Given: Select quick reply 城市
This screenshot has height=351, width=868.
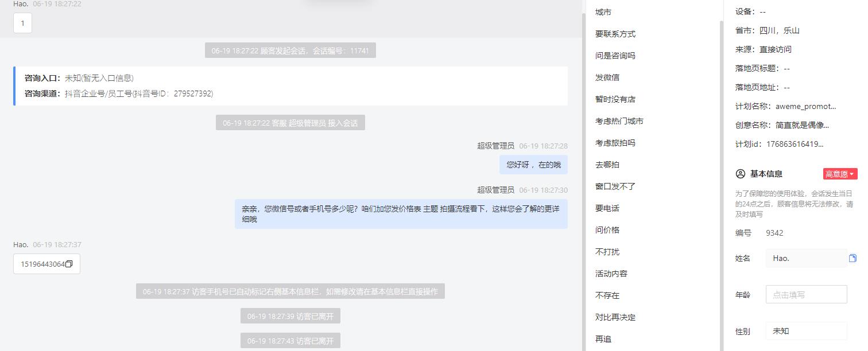Looking at the screenshot, I should [603, 12].
